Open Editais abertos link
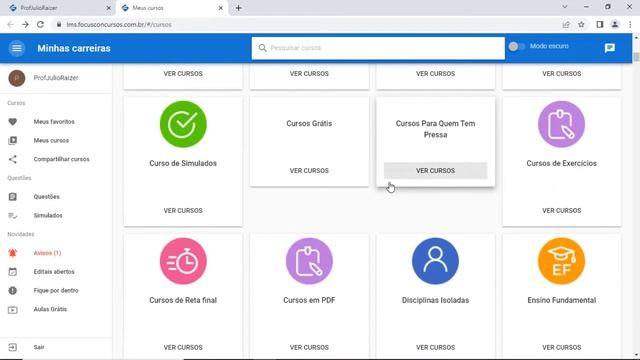The image size is (640, 360). [54, 272]
